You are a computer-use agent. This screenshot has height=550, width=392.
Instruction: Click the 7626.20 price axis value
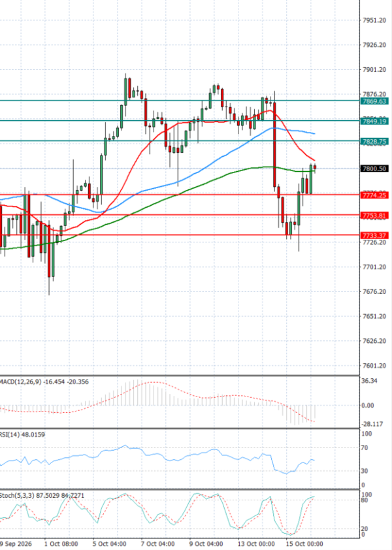coord(374,341)
